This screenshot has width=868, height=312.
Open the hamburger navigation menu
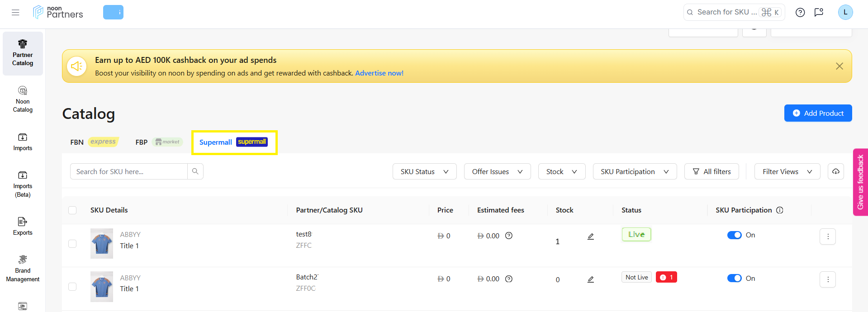(x=15, y=12)
